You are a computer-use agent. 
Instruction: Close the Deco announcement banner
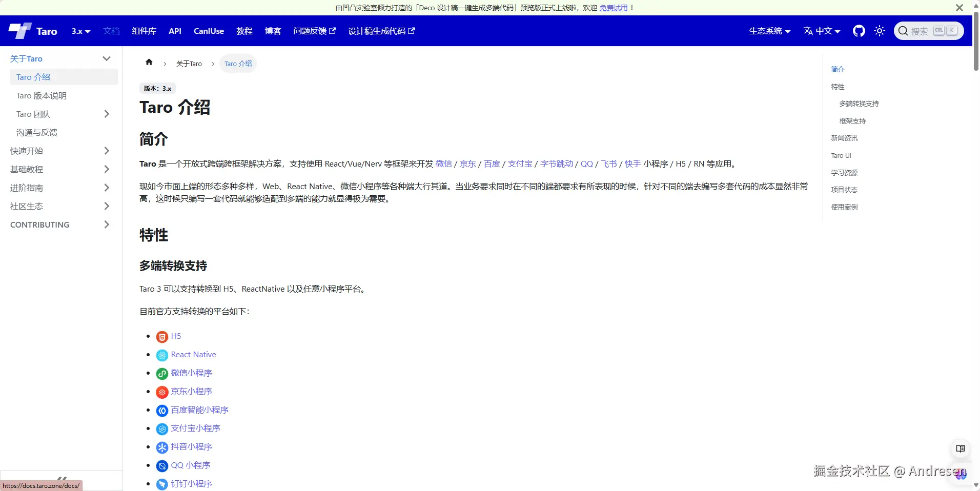(959, 8)
